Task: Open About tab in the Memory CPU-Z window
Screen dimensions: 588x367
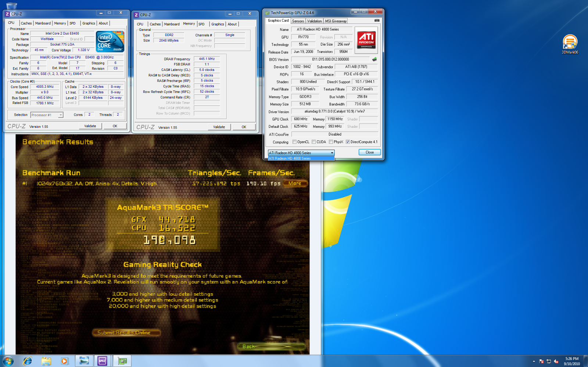Action: pos(232,24)
